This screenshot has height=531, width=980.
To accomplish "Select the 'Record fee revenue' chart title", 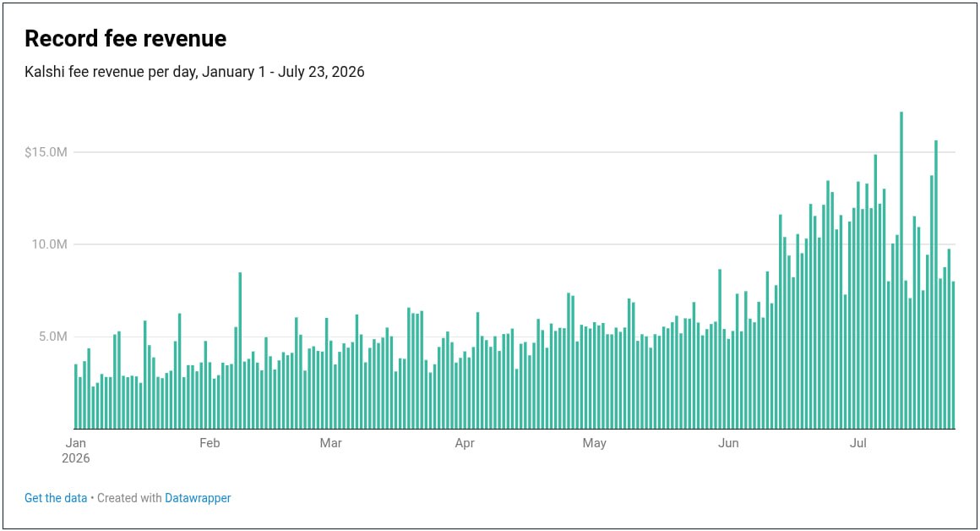I will tap(126, 39).
